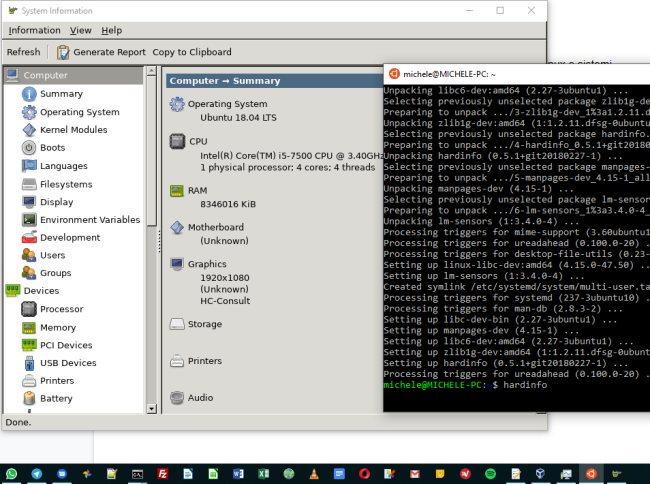Open Spotify from the taskbar

pyautogui.click(x=490, y=473)
